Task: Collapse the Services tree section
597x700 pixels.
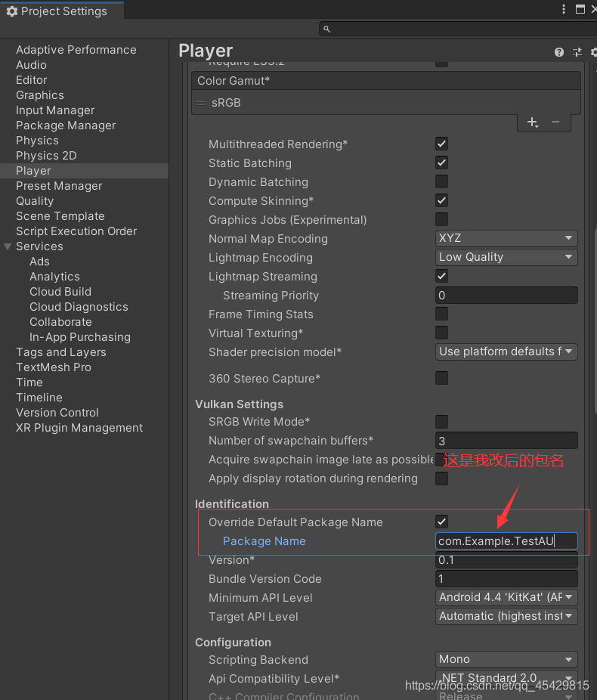Action: coord(8,246)
